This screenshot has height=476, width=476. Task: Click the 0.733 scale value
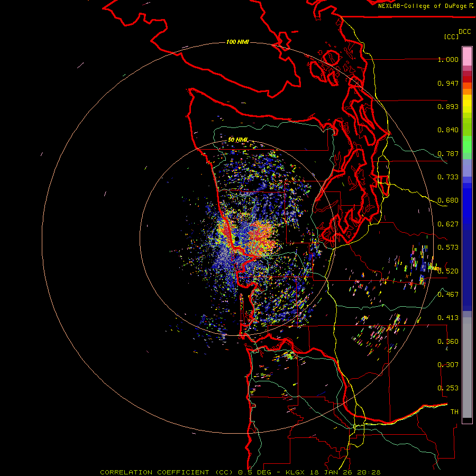448,177
